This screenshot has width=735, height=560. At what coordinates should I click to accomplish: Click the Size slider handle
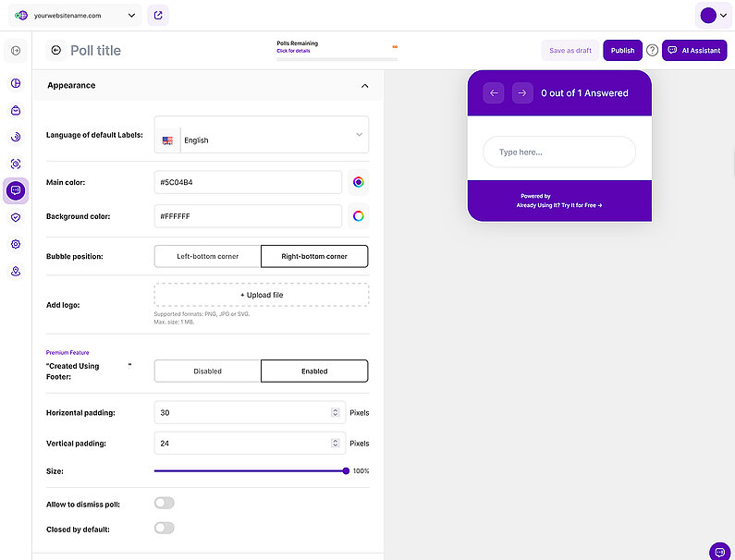(346, 471)
